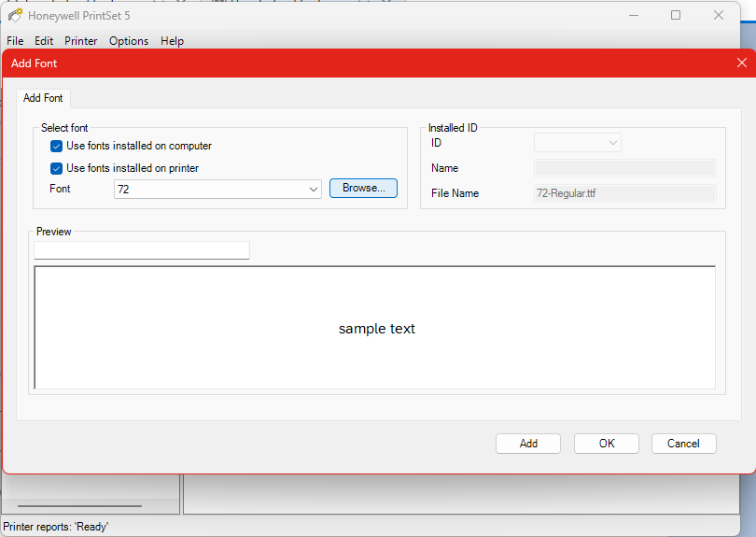Open the File menu

(x=15, y=41)
